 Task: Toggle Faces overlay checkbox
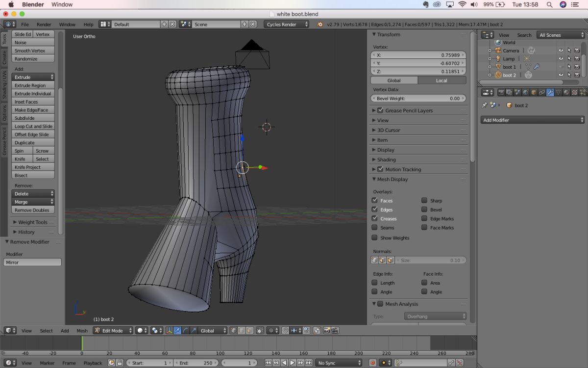[x=374, y=200]
